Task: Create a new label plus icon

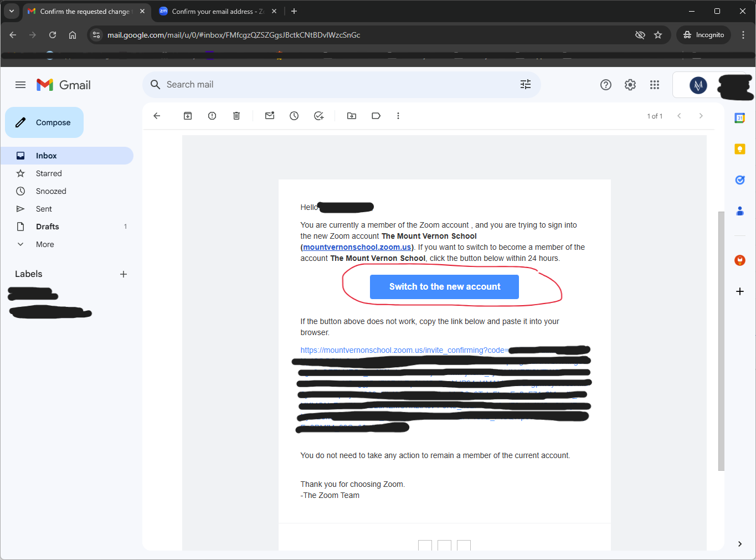Action: point(124,274)
